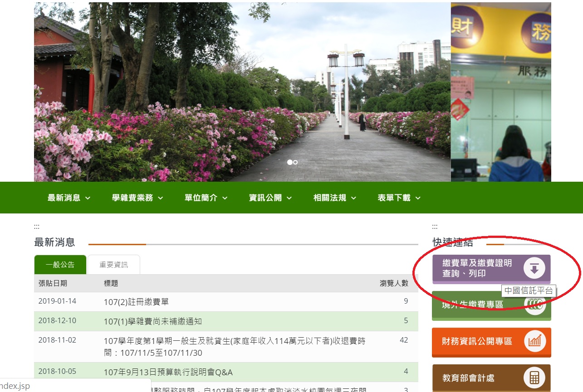Open the 107(2)註冊繳費單 announcement
583x392 pixels.
pyautogui.click(x=136, y=302)
